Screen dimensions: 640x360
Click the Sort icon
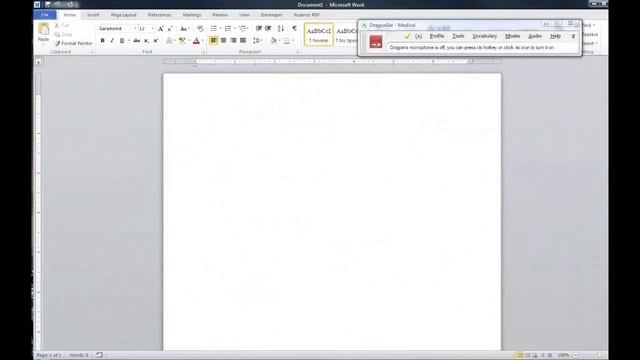pos(281,29)
